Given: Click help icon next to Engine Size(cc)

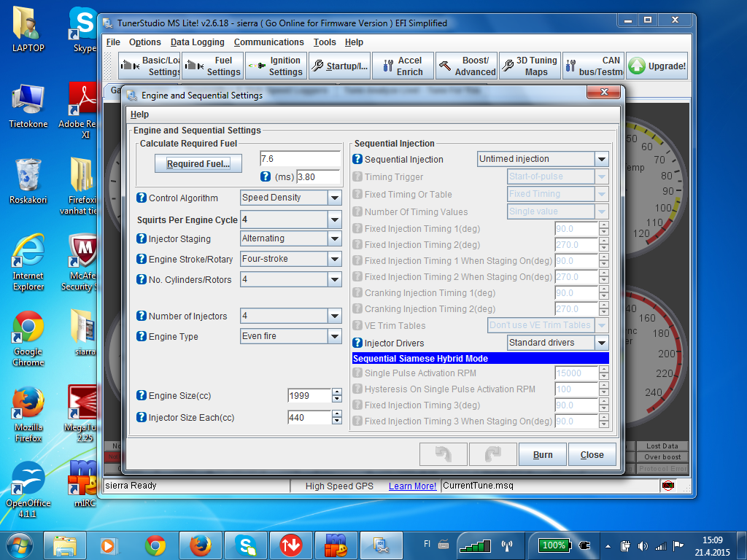Looking at the screenshot, I should coord(142,394).
